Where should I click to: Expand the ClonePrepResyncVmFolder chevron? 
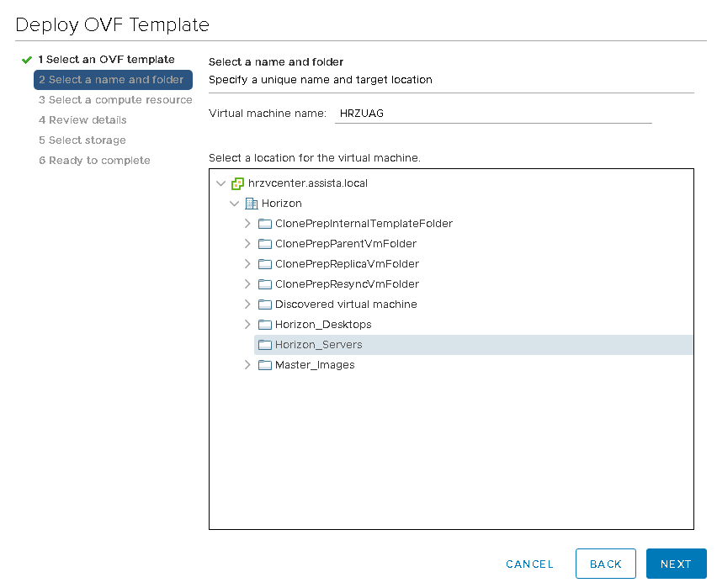(247, 284)
